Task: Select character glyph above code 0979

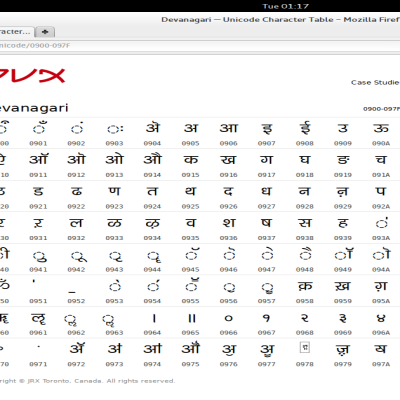Action: [343, 349]
